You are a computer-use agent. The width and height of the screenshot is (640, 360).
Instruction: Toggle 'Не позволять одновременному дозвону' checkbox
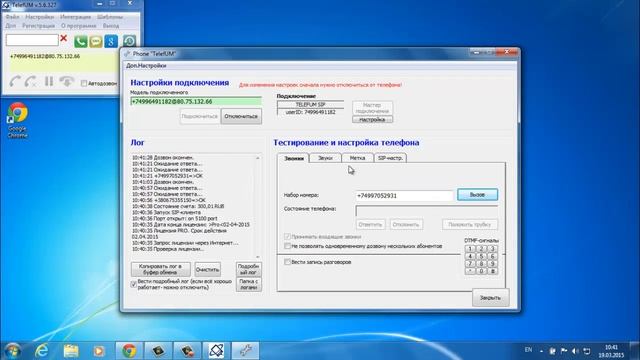tap(287, 246)
